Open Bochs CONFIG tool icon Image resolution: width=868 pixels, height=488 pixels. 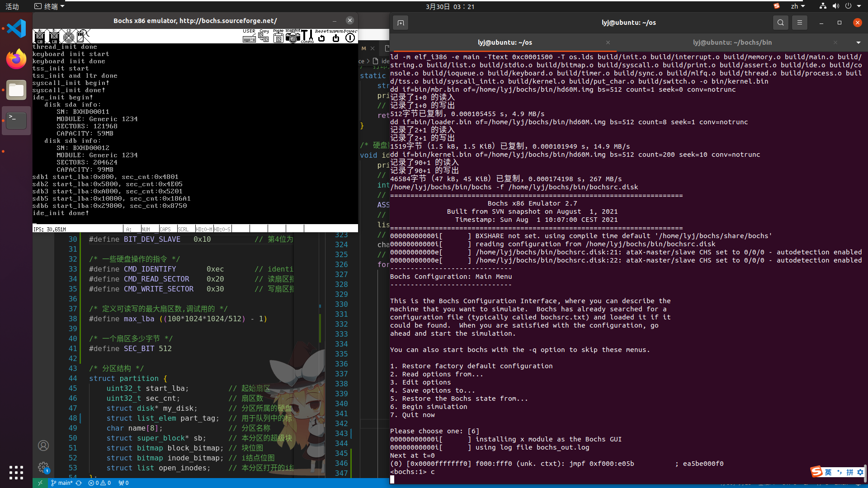[x=307, y=37]
